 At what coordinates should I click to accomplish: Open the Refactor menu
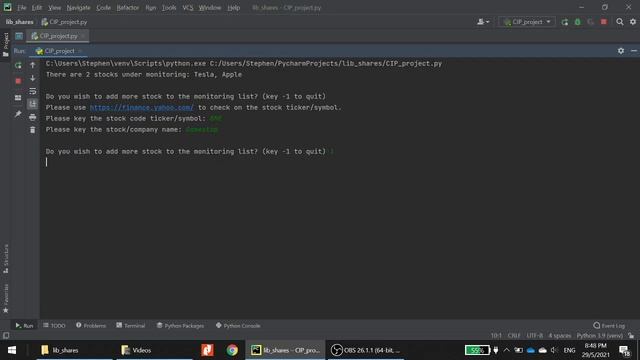128,8
